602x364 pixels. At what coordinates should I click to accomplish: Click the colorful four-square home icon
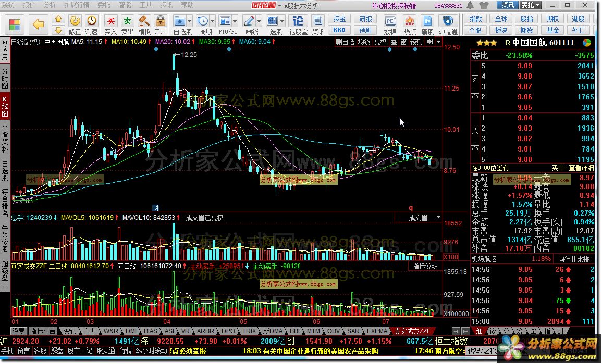[15, 24]
